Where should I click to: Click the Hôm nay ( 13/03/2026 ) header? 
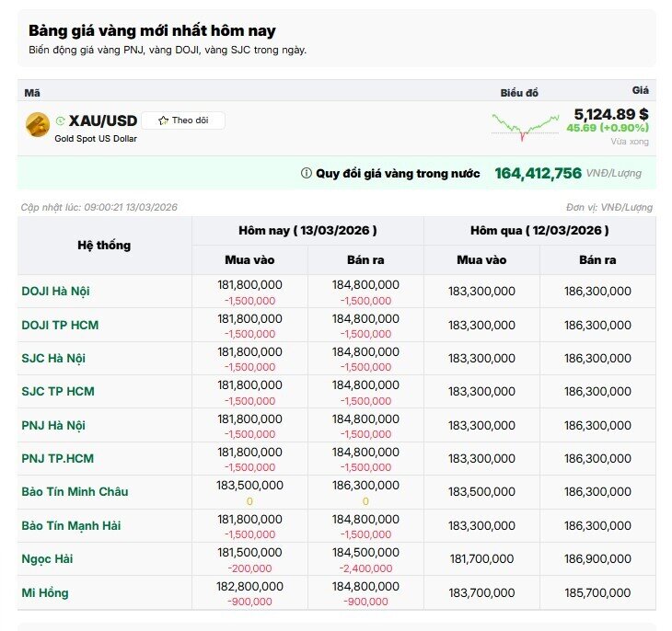(307, 231)
